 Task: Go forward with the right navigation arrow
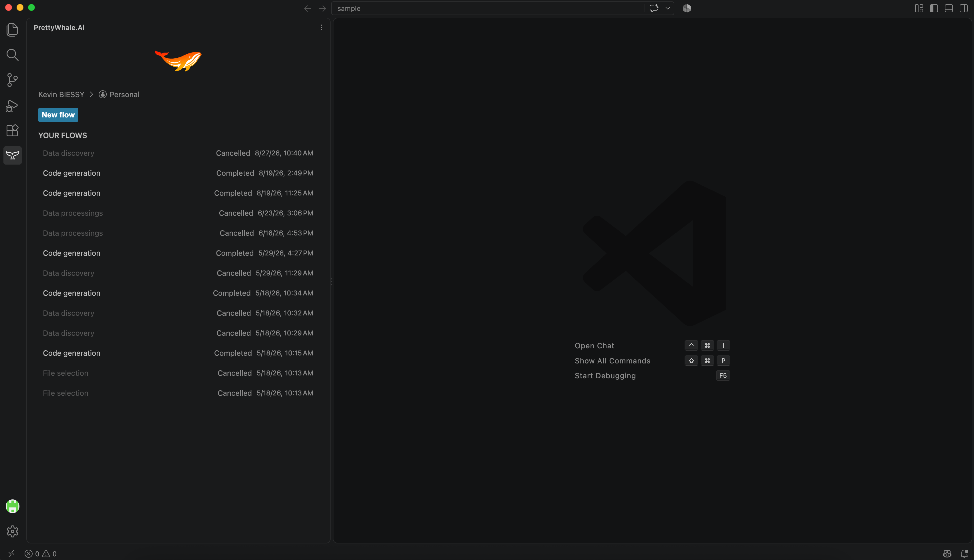[x=323, y=9]
